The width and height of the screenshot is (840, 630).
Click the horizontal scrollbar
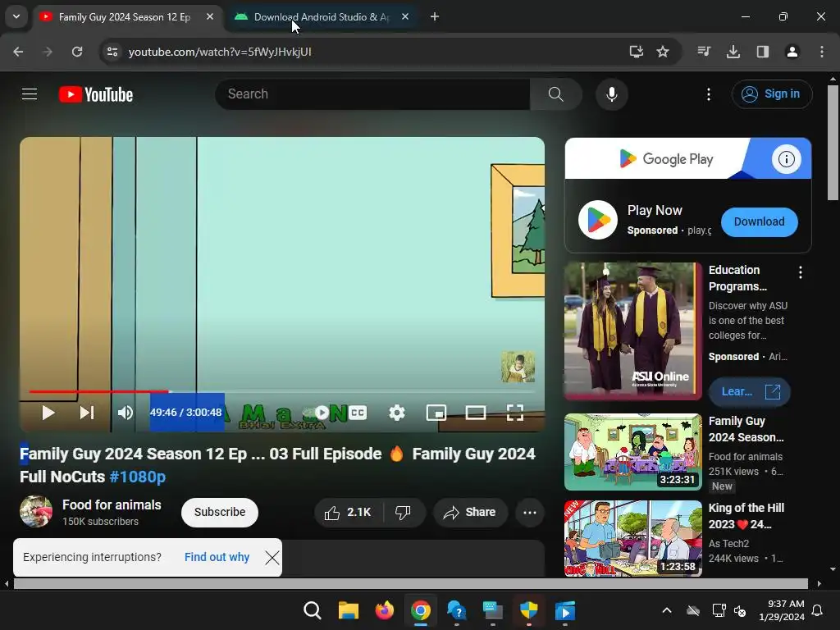(410, 584)
